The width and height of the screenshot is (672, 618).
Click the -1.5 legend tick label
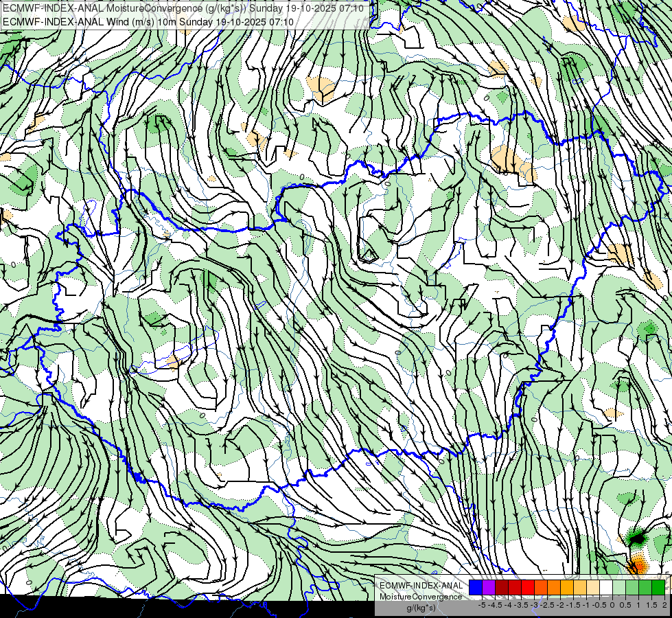coord(574,605)
